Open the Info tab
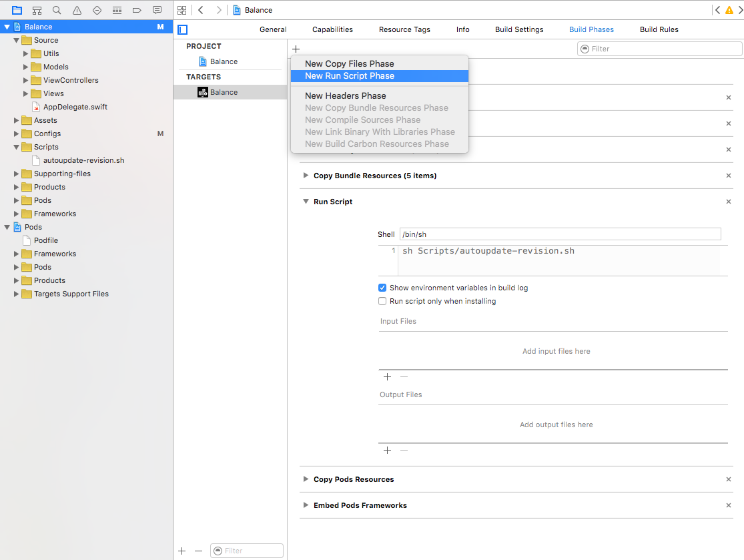This screenshot has width=744, height=560. pyautogui.click(x=462, y=29)
